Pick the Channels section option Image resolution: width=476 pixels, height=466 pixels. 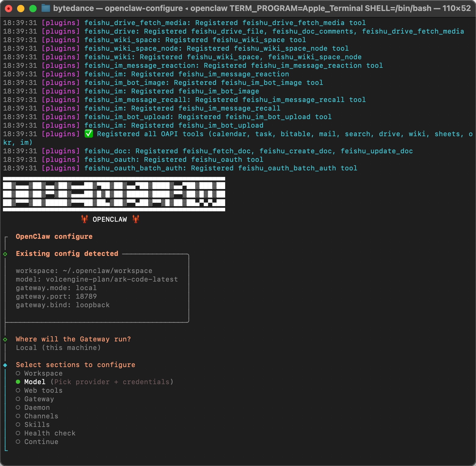[18, 416]
